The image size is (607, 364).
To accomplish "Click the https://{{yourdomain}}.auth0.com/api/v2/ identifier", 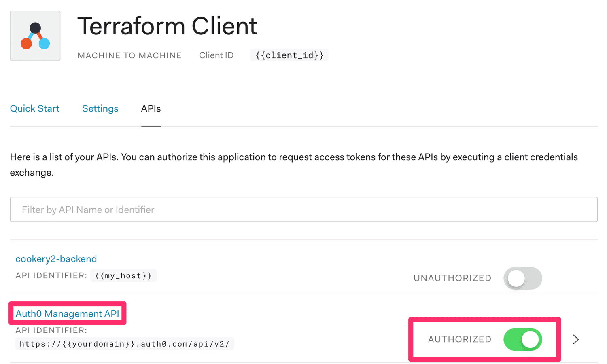I will 125,344.
